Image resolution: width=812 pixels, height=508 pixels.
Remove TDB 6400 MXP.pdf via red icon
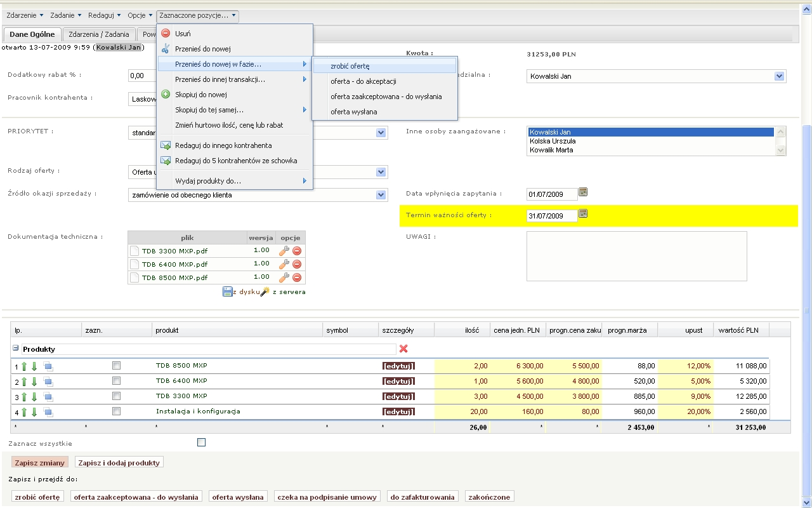[297, 264]
